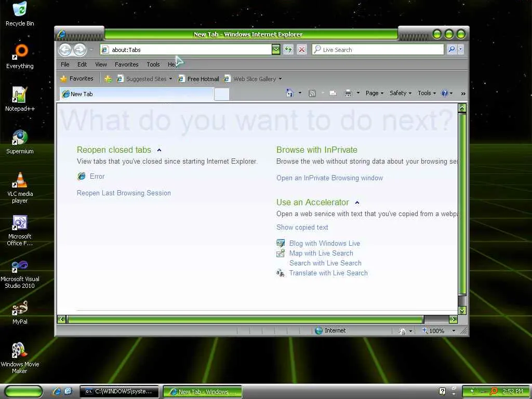The height and width of the screenshot is (399, 532).
Task: Collapse the Use an Accelerator section
Action: tap(357, 203)
